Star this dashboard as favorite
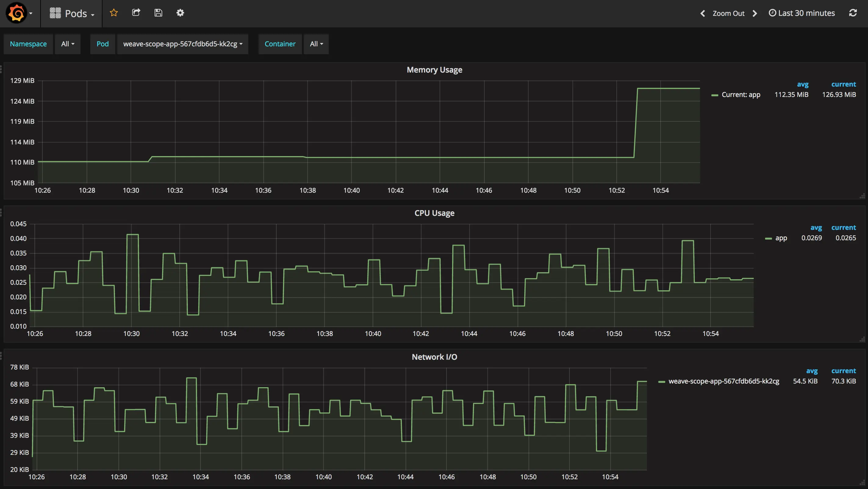The width and height of the screenshot is (868, 489). pyautogui.click(x=114, y=13)
